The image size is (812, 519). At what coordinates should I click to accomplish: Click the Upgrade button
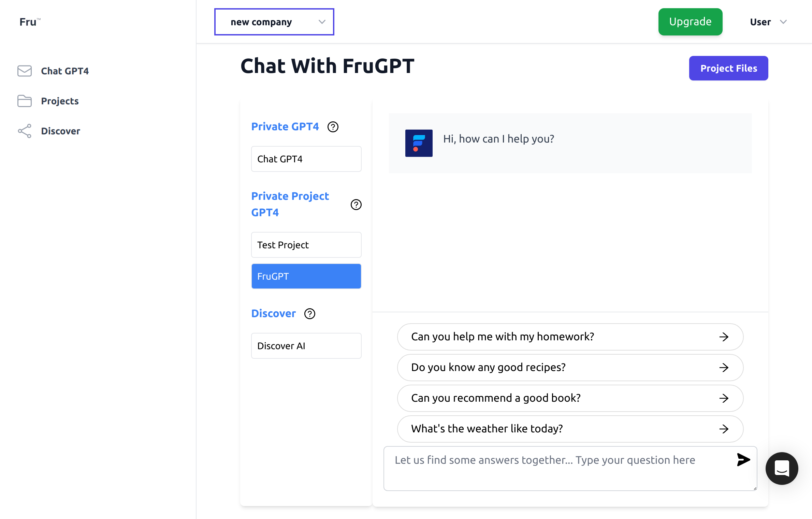(691, 21)
